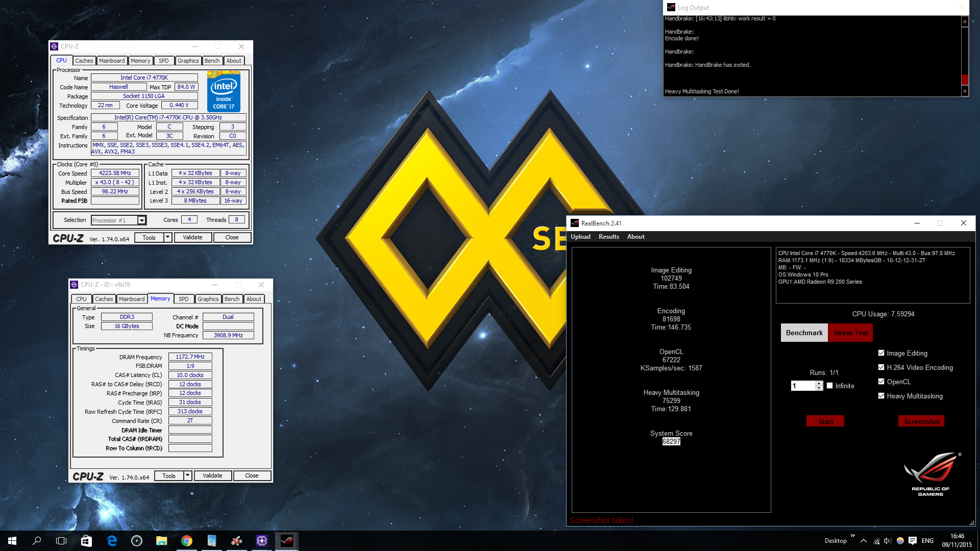Switch to Google Chrome in the taskbar
This screenshot has height=551, width=980.
pyautogui.click(x=187, y=541)
